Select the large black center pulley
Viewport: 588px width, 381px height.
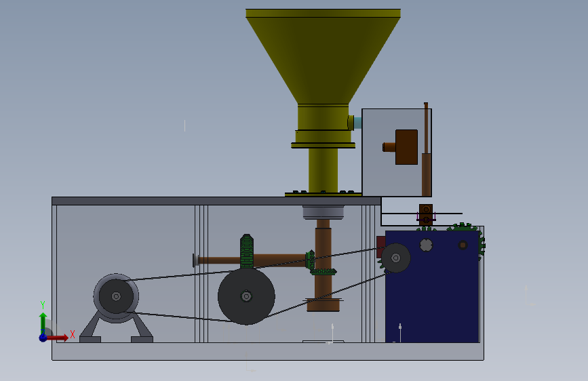pyautogui.click(x=246, y=296)
